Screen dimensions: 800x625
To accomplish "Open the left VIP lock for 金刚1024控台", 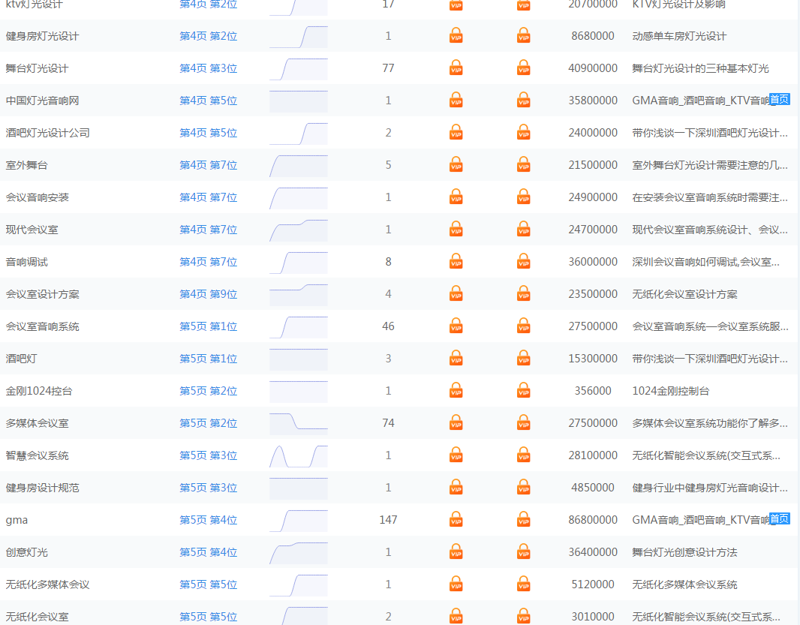I will click(x=456, y=390).
